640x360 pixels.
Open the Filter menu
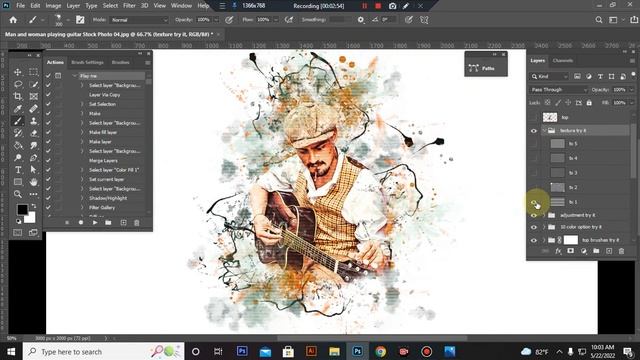(129, 6)
